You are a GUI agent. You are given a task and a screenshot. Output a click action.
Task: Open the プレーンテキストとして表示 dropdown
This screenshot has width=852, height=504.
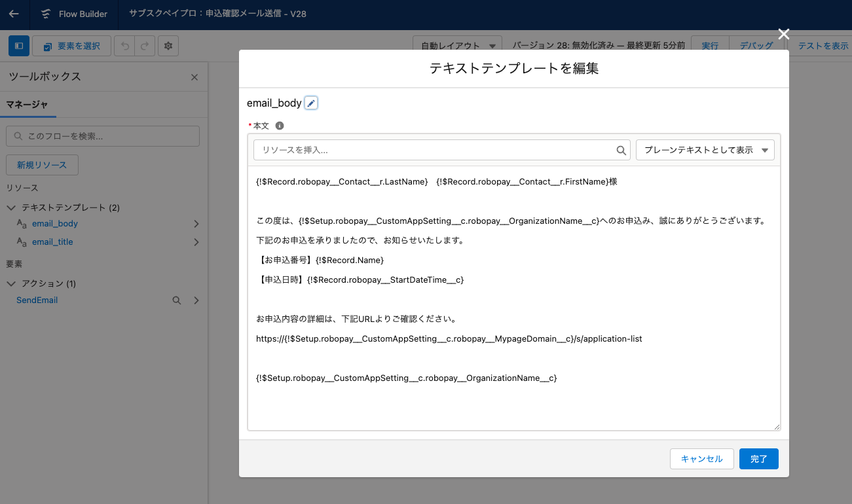(x=705, y=150)
